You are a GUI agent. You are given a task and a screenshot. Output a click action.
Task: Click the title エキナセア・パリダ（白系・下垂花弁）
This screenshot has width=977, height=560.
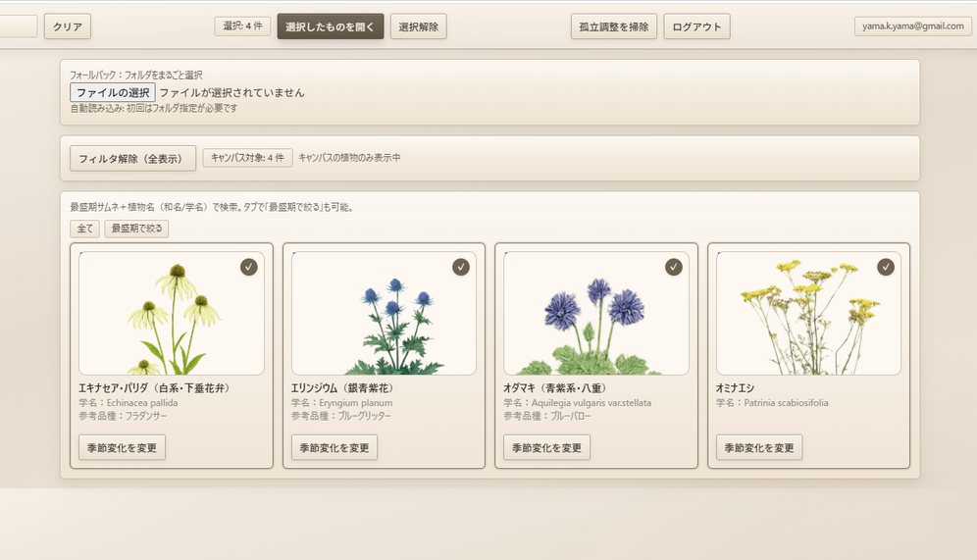pyautogui.click(x=156, y=388)
